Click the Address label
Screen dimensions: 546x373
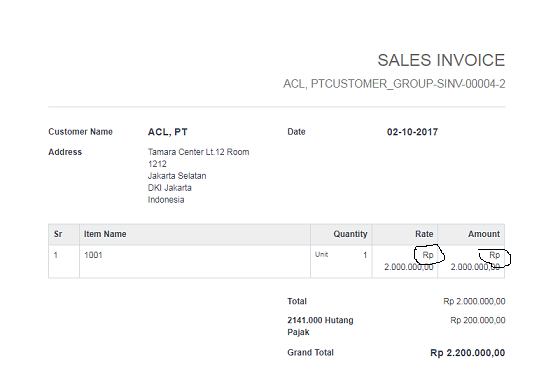click(65, 152)
